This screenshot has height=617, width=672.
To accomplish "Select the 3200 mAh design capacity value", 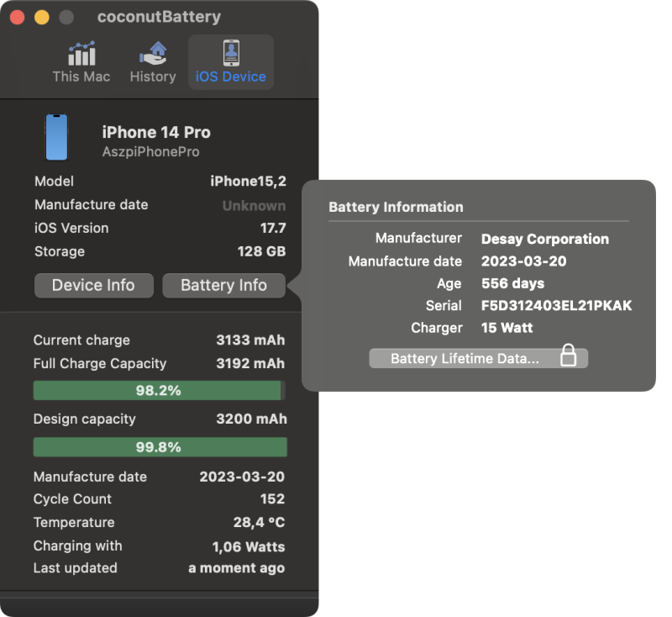I will click(251, 419).
